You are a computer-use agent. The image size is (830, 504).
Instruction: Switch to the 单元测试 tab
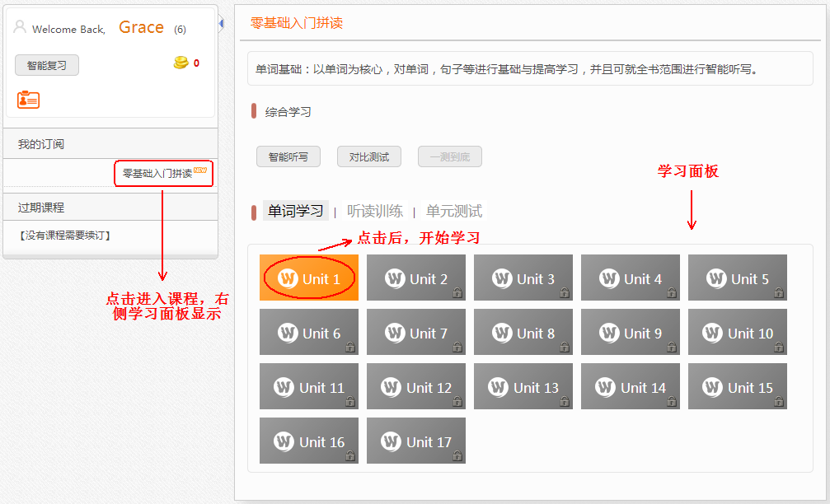click(453, 211)
